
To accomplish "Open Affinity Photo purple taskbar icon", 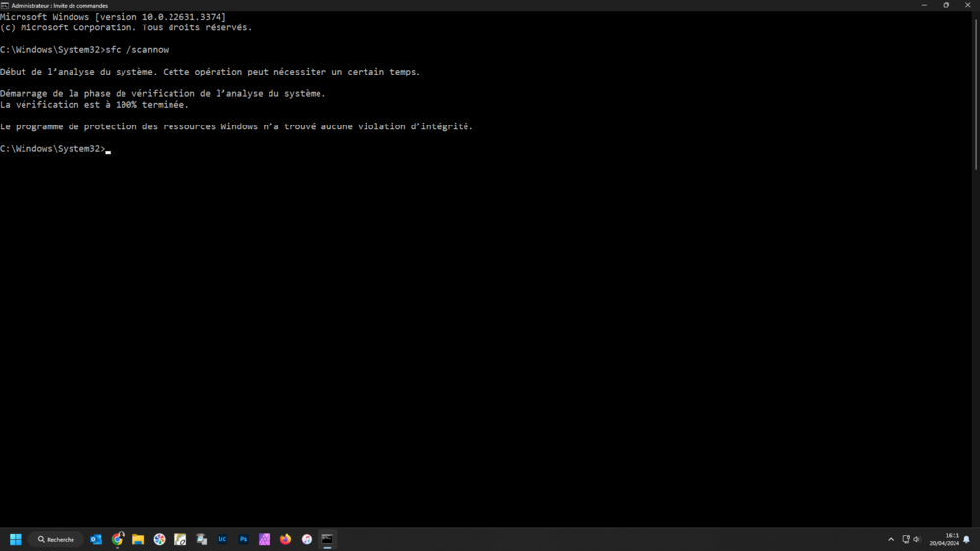I will (x=265, y=539).
